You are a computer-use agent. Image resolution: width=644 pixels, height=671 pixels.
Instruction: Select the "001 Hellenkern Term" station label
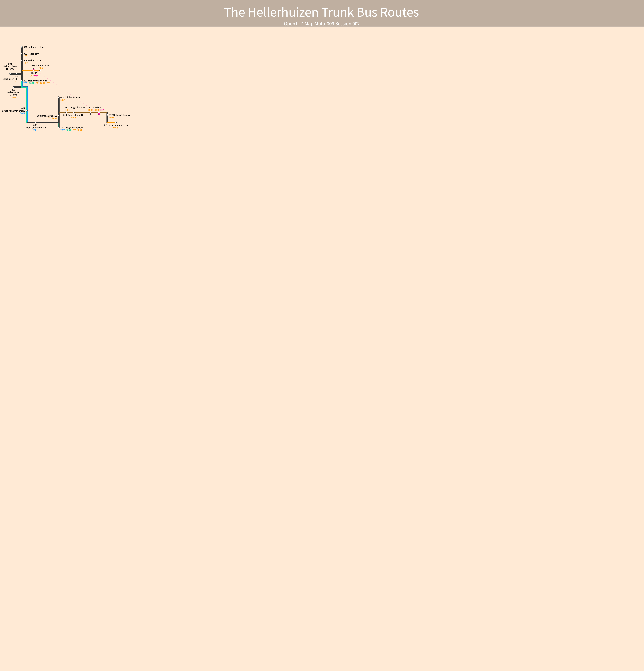34,47
